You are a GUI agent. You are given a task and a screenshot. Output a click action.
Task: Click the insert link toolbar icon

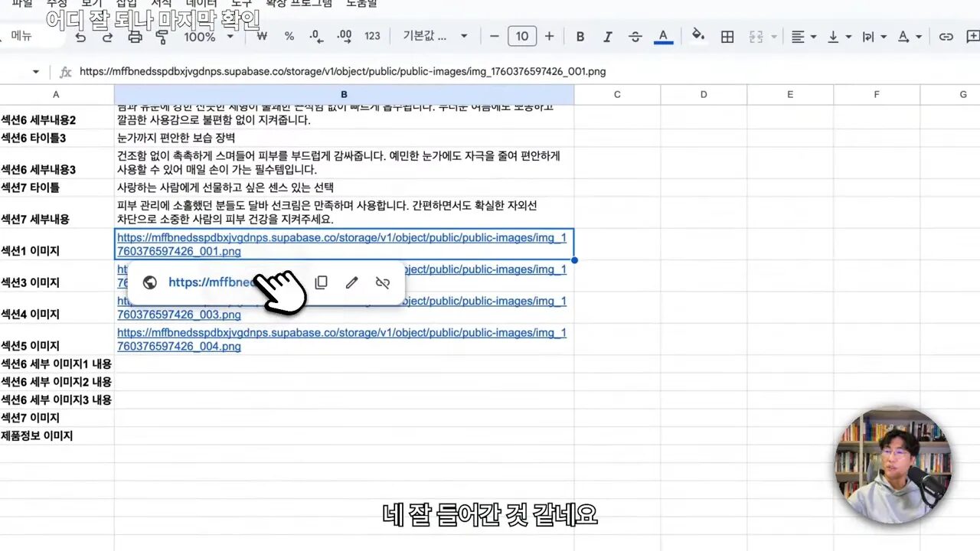tap(946, 37)
